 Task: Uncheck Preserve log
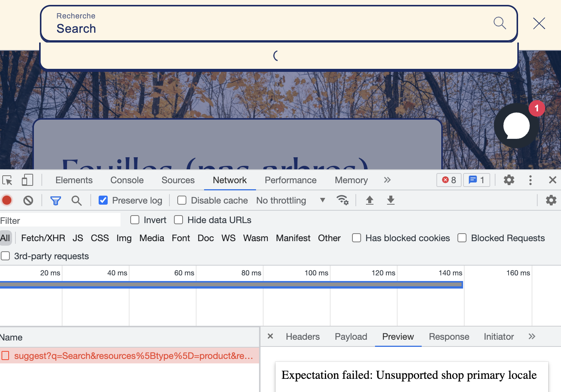click(103, 200)
